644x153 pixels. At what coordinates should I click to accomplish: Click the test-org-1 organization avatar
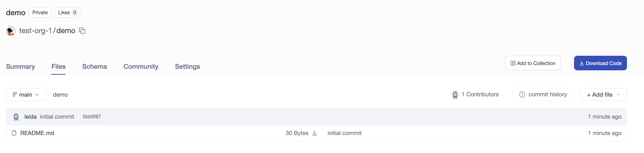tap(11, 31)
